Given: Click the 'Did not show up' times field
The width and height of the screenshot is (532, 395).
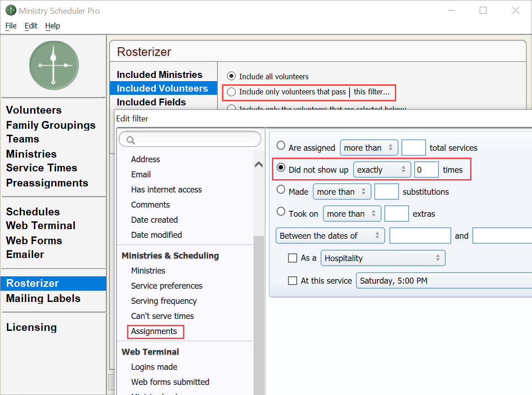Looking at the screenshot, I should tap(426, 170).
